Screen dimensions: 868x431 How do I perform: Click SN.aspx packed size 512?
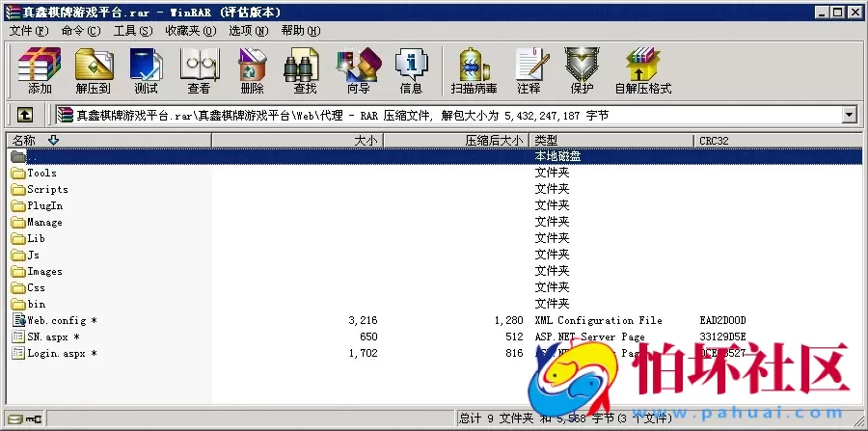(x=514, y=337)
